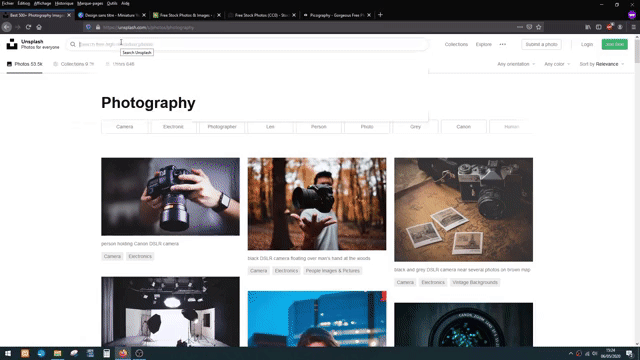Screen dimensions: 640x360
Task: Expand the Any orientation filter
Action: click(x=516, y=64)
